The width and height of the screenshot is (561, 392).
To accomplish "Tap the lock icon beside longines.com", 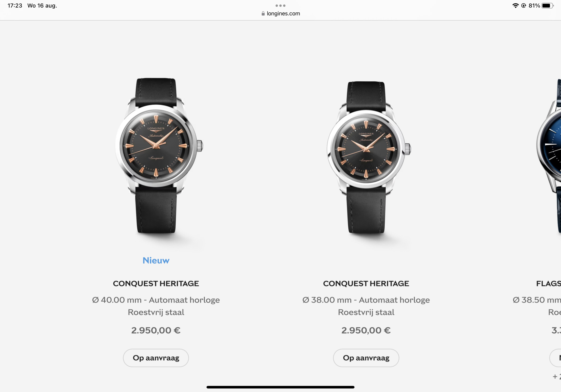I will click(x=263, y=13).
